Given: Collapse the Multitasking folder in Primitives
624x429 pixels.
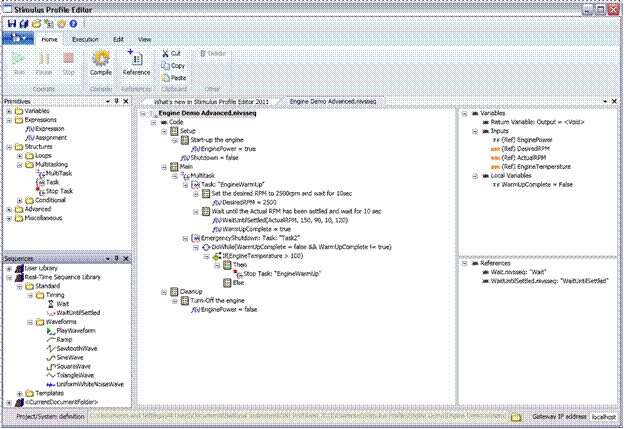Looking at the screenshot, I should pos(19,164).
